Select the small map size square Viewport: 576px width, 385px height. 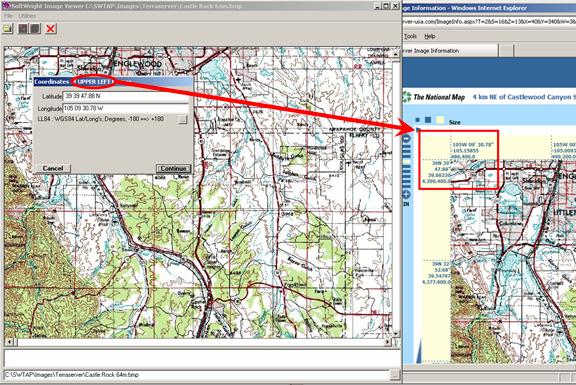(417, 120)
